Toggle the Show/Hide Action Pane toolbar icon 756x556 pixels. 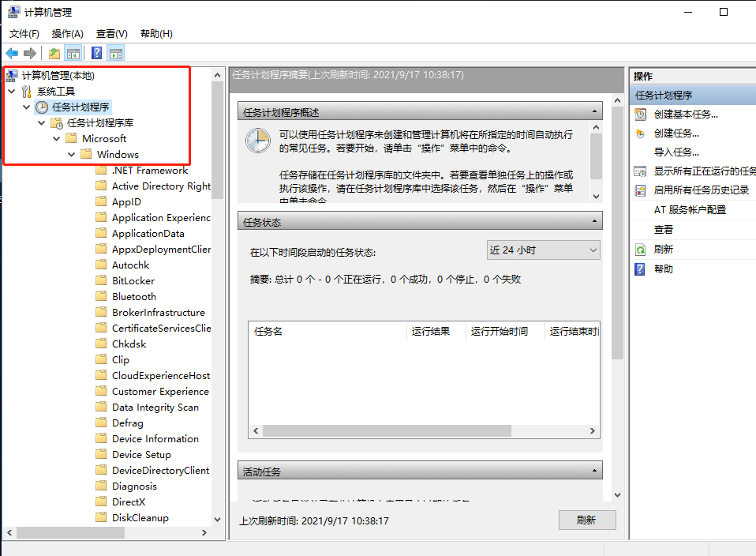point(116,54)
